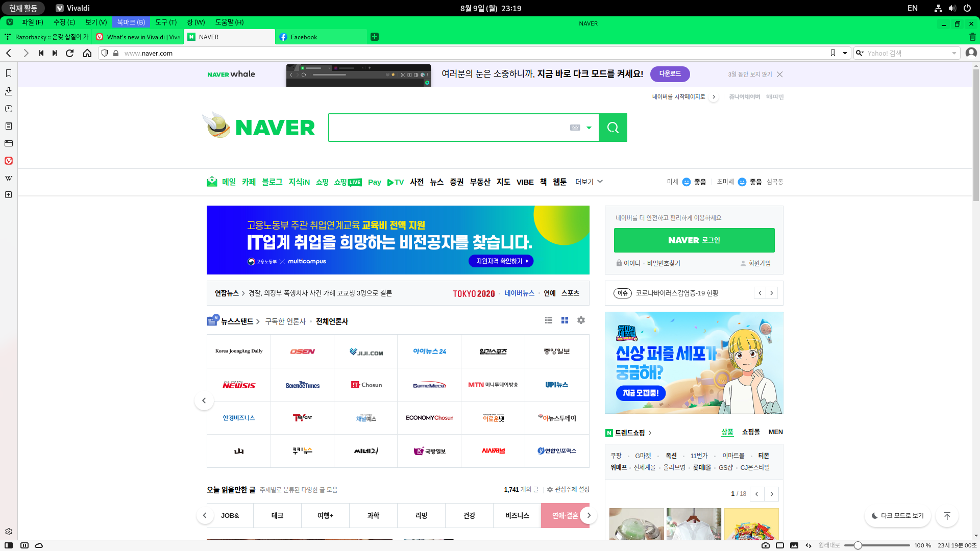Open the Vivaldi bookmarks panel icon
The width and height of the screenshot is (980, 551).
pyautogui.click(x=9, y=73)
